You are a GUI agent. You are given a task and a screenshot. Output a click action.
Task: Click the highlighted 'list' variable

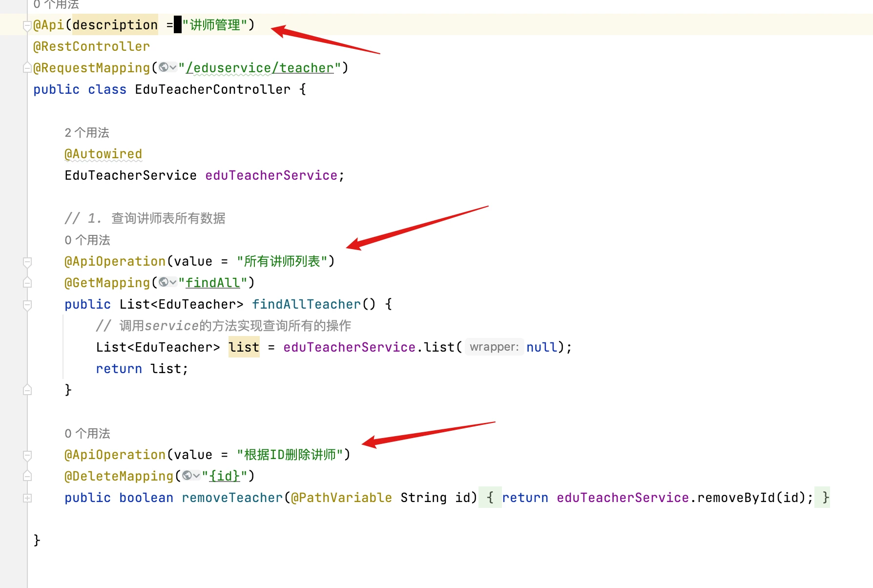(244, 347)
